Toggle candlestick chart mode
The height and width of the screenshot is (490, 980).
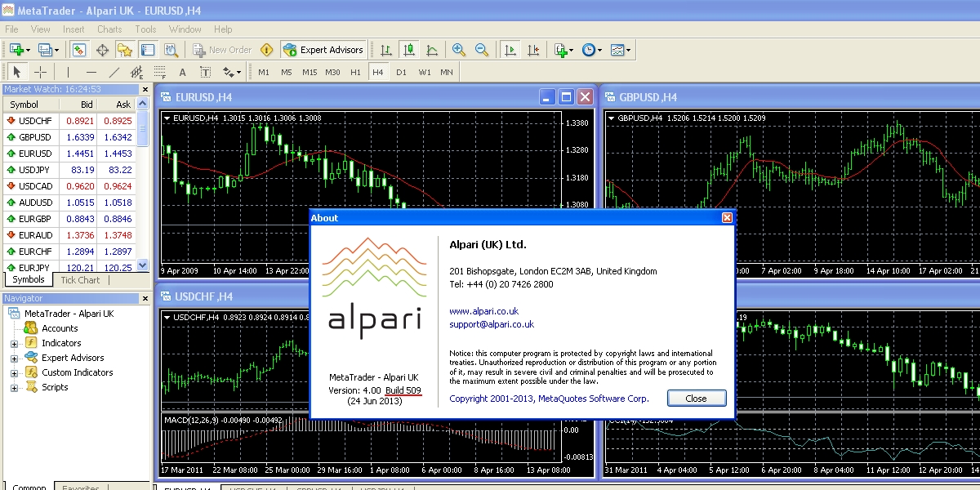point(408,50)
